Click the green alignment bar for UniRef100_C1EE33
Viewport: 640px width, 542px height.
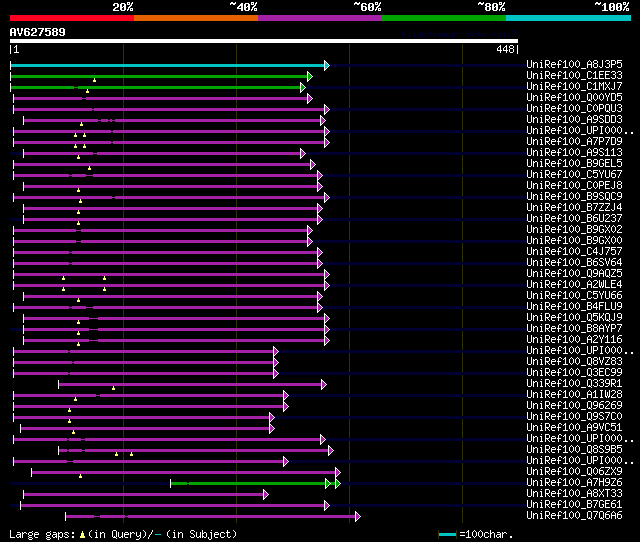[159, 76]
